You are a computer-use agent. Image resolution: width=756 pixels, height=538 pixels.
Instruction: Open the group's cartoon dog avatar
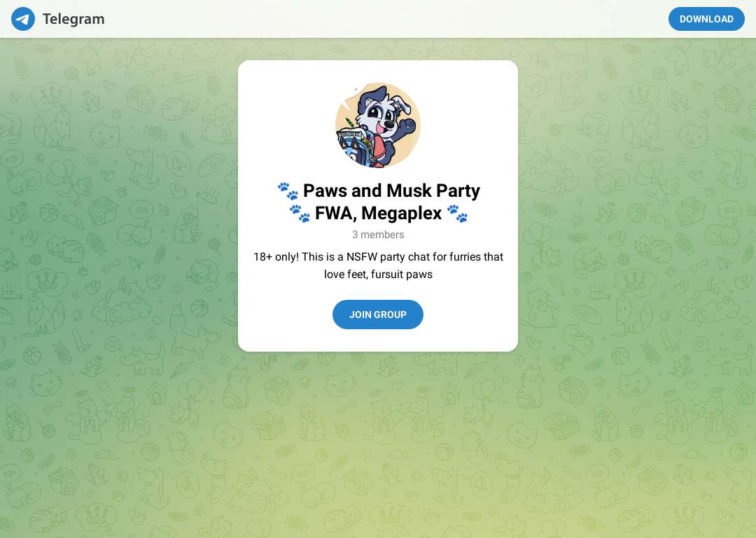click(378, 125)
